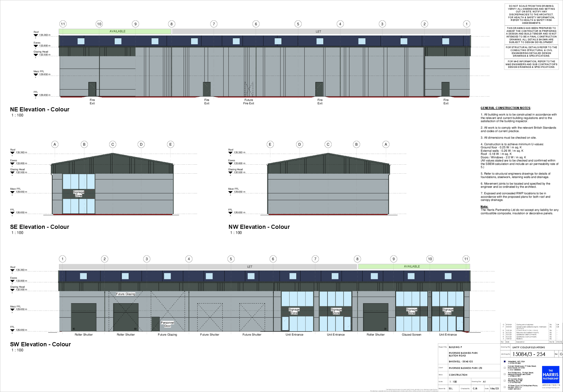Click Signage Zone label on SE Elevation
563x392 pixels.
(x=79, y=194)
